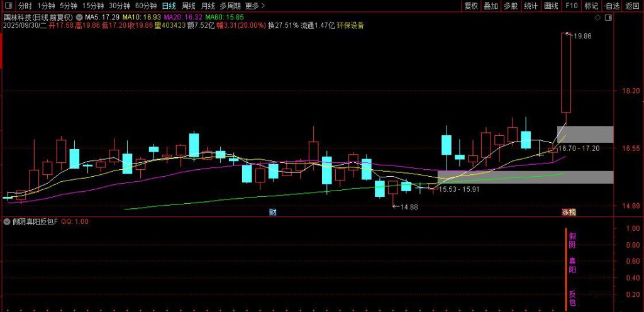
Task: Click the 统计 statistics button
Action: pyautogui.click(x=531, y=6)
